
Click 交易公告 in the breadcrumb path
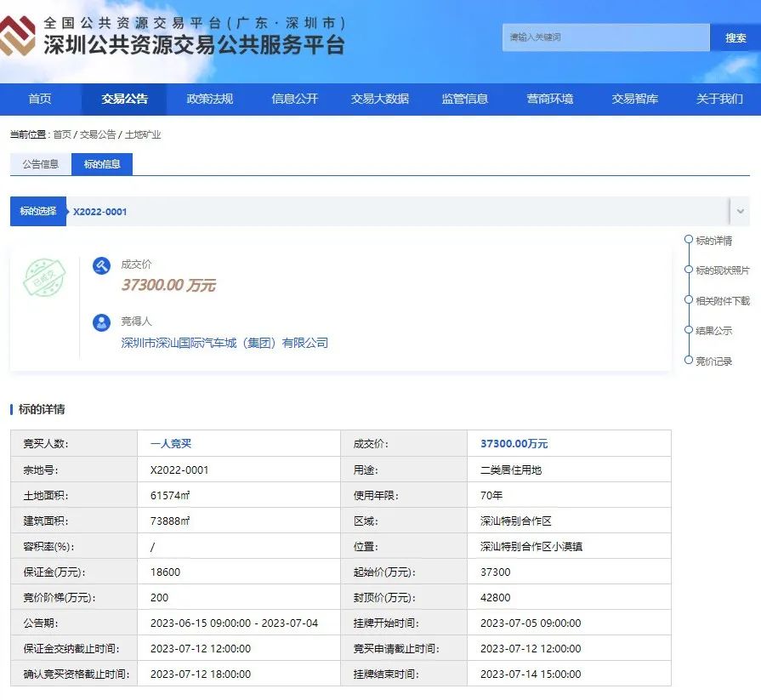98,134
